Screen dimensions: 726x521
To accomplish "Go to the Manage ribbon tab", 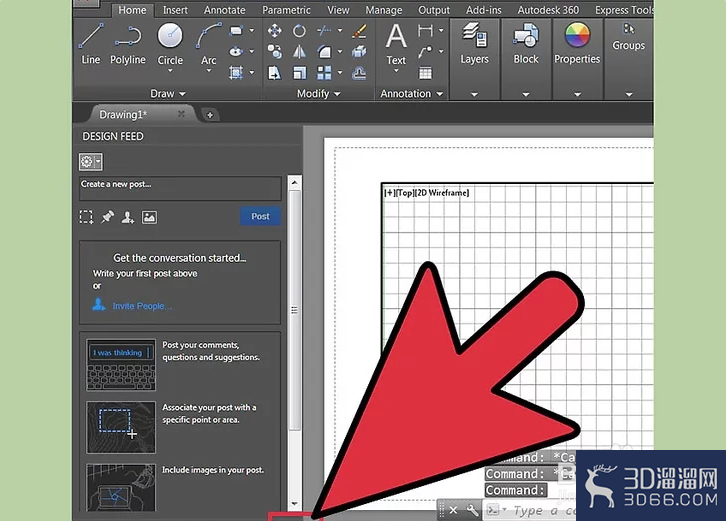I will click(384, 10).
